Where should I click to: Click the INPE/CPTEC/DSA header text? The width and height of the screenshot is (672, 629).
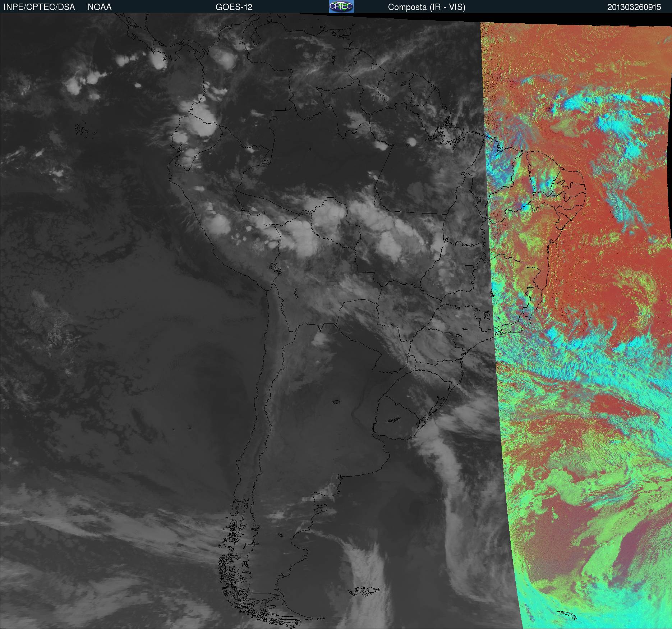coord(39,7)
